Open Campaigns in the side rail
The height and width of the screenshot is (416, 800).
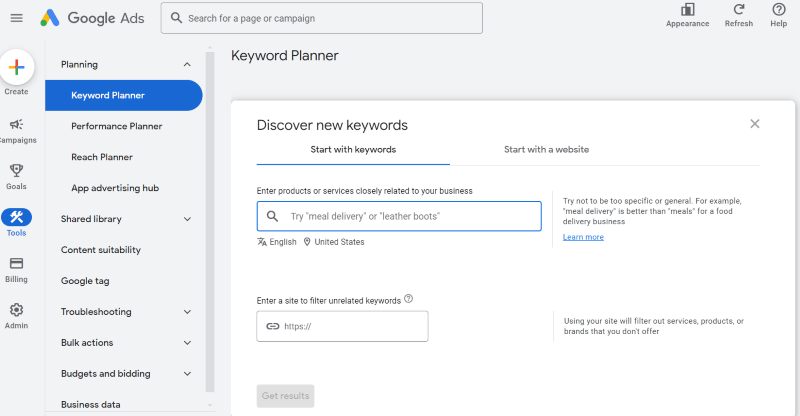pos(16,131)
